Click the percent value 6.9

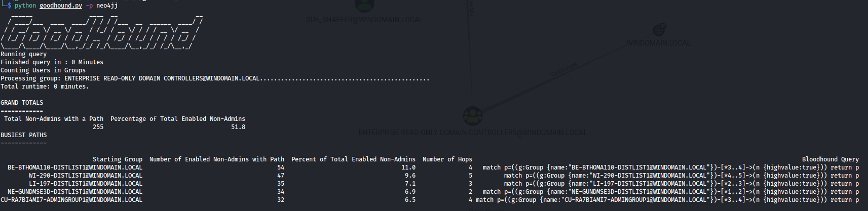pos(410,192)
